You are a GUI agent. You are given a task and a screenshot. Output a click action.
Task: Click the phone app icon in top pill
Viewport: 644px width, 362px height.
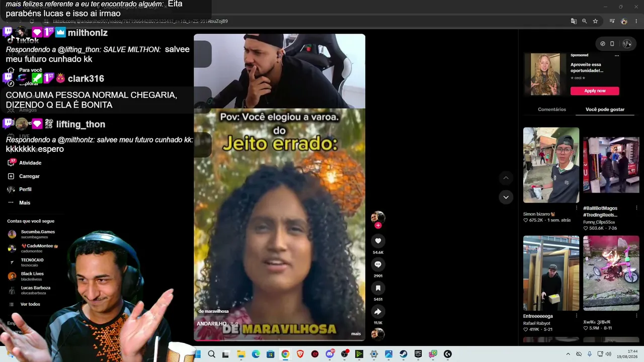pos(612,44)
